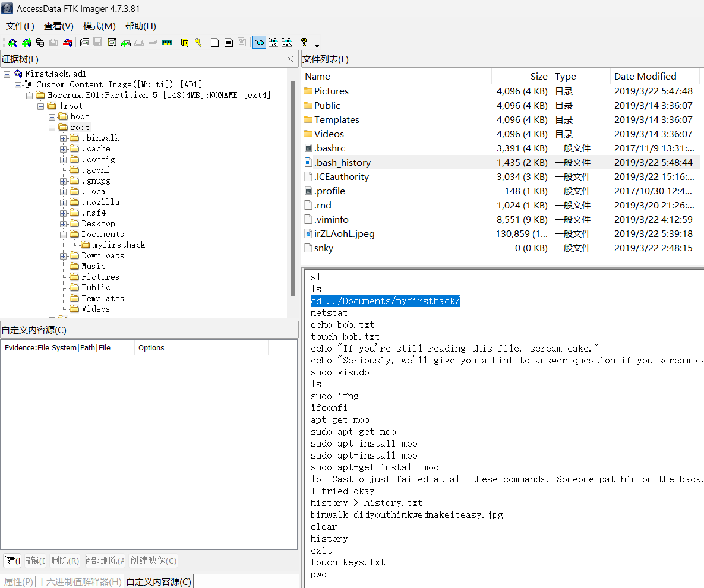Click the Detect EFS Encryption key icon
The image size is (704, 588).
pos(198,43)
